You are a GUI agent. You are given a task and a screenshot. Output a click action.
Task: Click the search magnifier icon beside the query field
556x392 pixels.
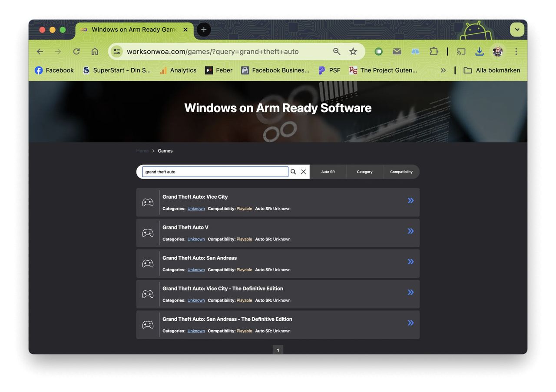[x=293, y=172]
